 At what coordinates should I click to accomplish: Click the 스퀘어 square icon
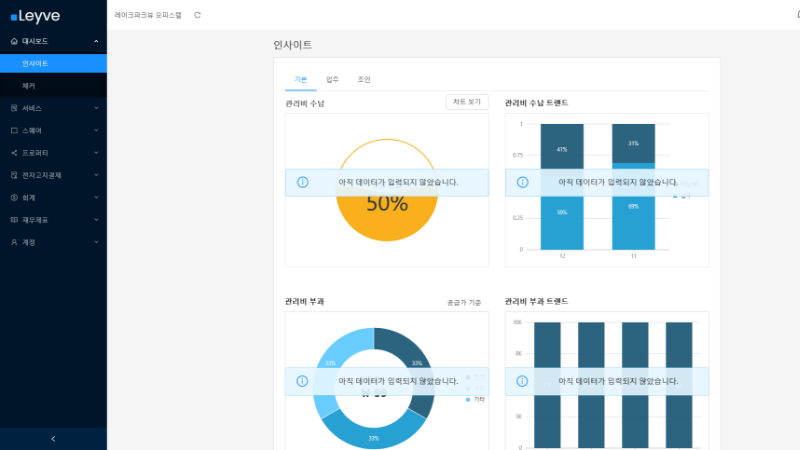(x=14, y=131)
